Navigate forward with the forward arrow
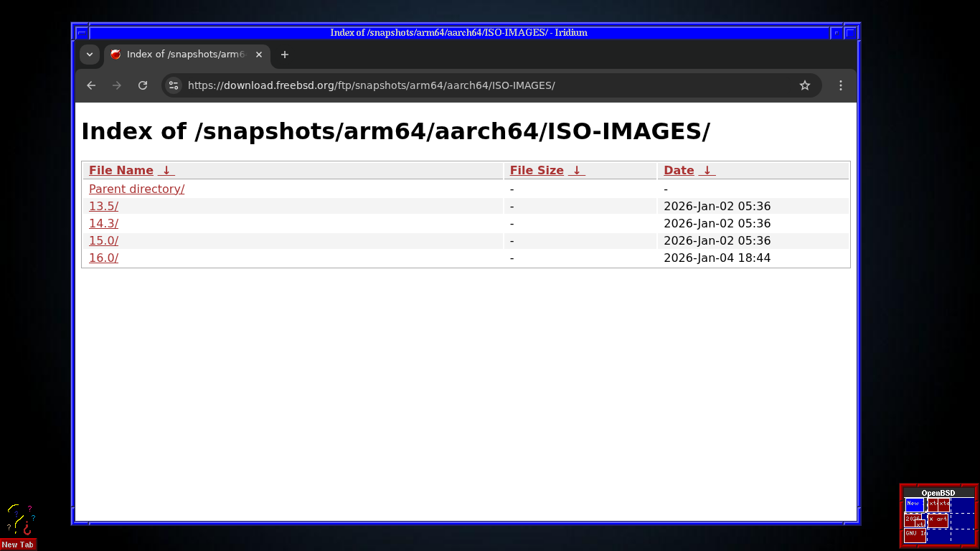This screenshot has height=551, width=980. click(117, 85)
